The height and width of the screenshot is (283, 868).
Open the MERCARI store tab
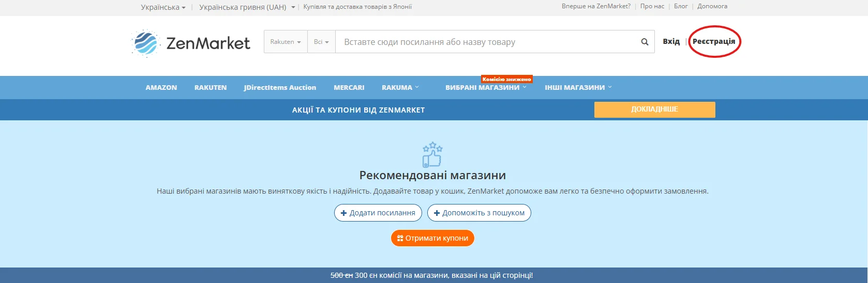pos(349,88)
